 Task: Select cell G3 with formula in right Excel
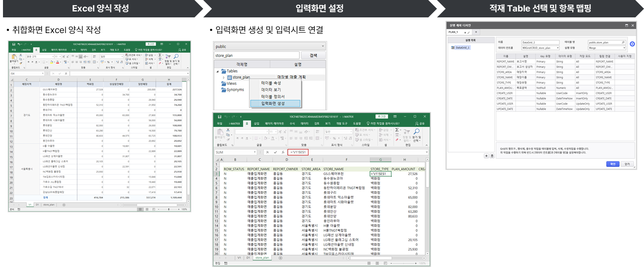click(x=380, y=174)
